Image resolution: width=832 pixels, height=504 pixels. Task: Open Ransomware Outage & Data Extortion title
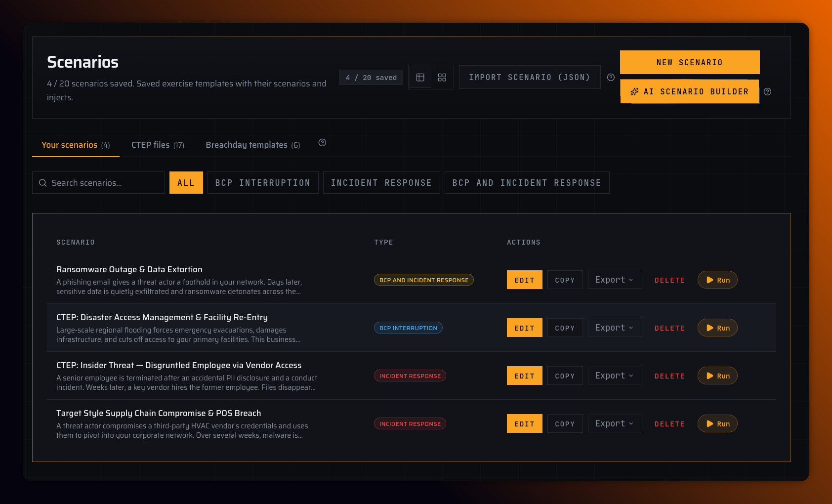point(129,269)
